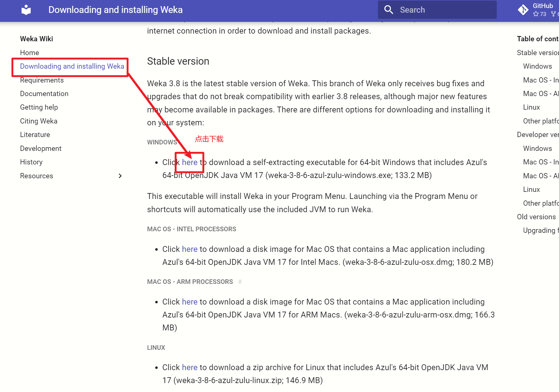Image resolution: width=559 pixels, height=392 pixels.
Task: Jump to Old versions in table of contents
Action: tap(536, 217)
